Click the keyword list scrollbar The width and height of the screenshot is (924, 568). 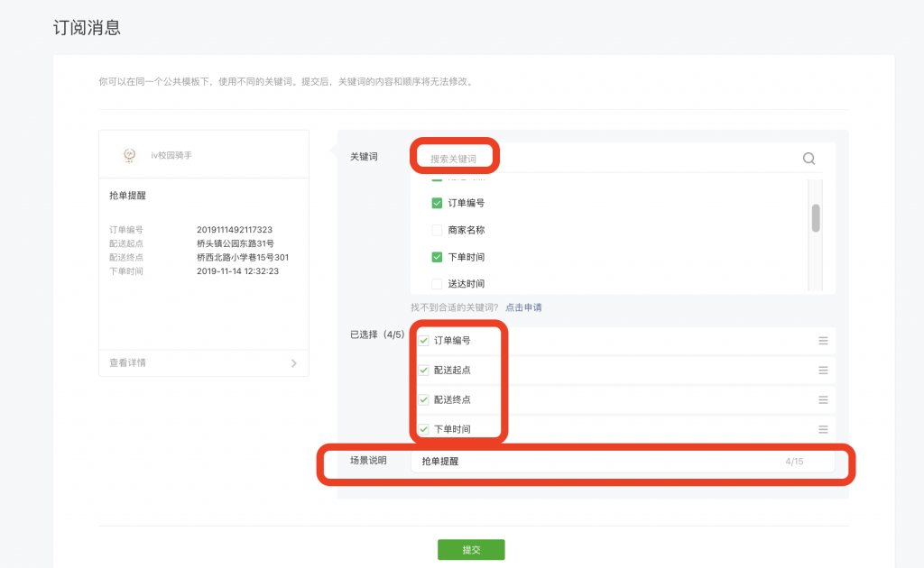tap(816, 218)
